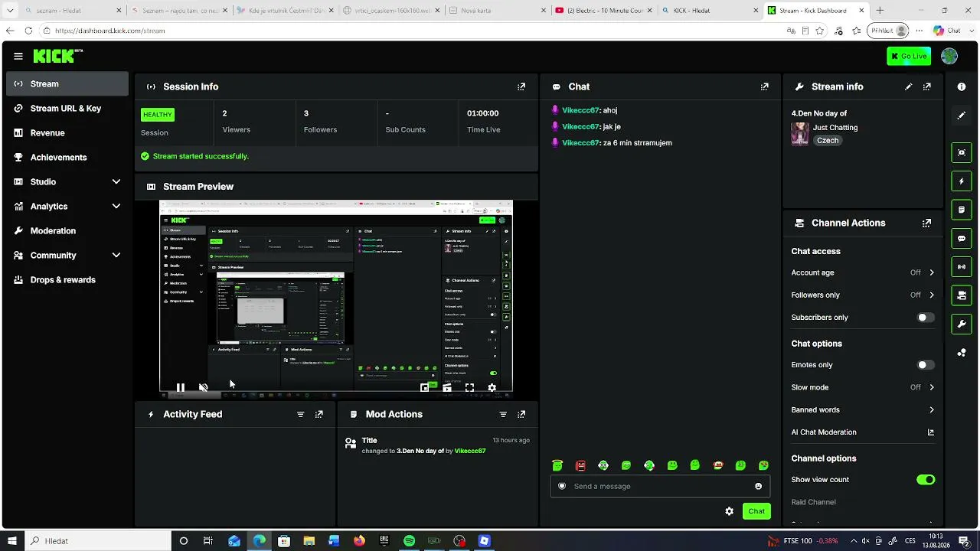The width and height of the screenshot is (980, 551).
Task: Filter the Mod Actions list
Action: coord(503,414)
